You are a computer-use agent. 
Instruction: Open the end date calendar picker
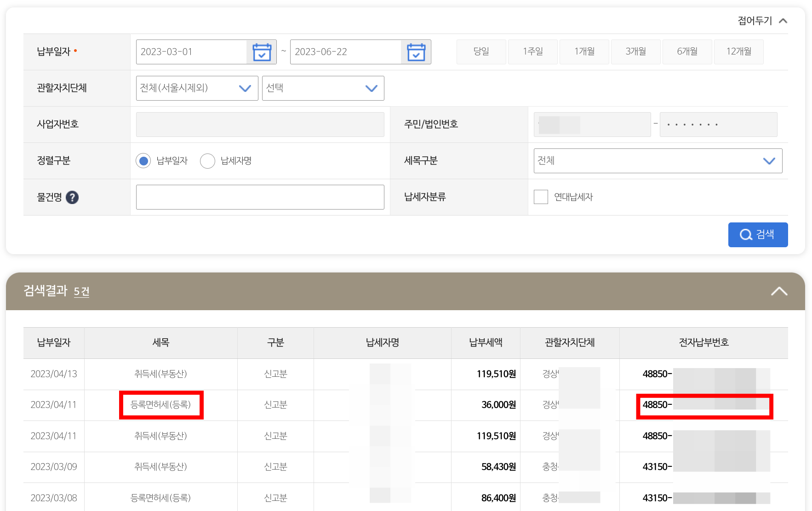[x=416, y=52]
